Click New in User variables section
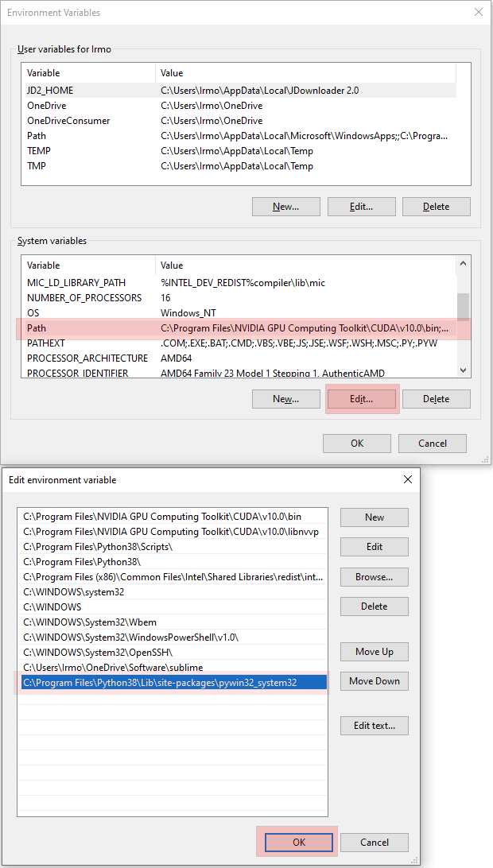Image resolution: width=493 pixels, height=868 pixels. 285,207
